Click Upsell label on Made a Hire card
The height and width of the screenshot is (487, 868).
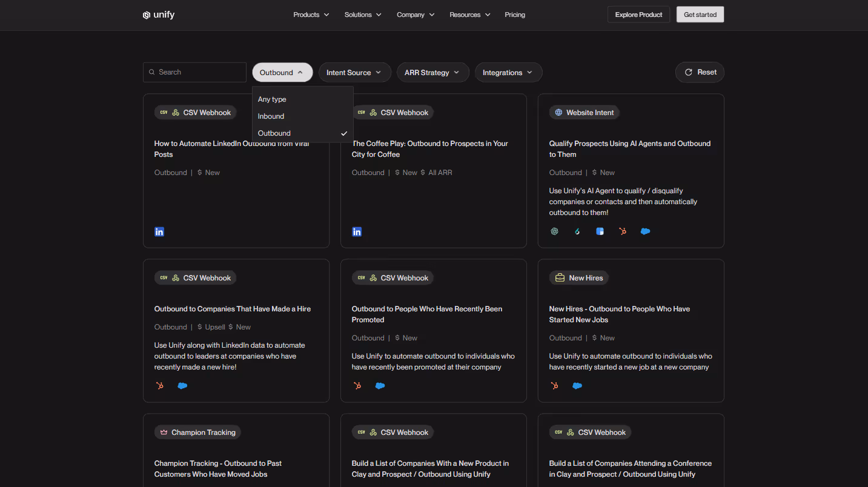click(x=215, y=327)
